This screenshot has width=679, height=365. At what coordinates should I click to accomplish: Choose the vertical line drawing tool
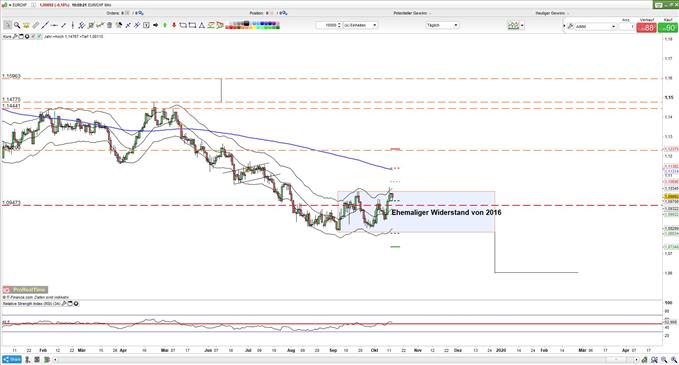[x=73, y=25]
